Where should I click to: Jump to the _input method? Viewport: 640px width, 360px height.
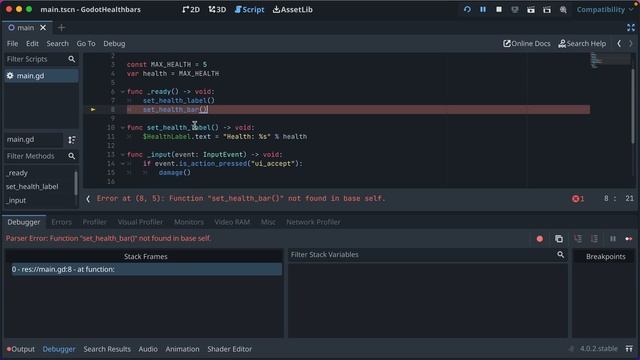coord(16,201)
